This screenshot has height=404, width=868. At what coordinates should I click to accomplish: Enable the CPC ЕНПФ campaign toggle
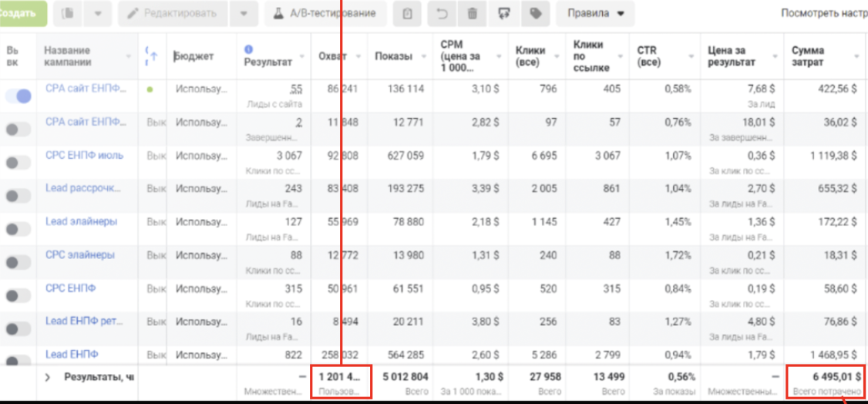coord(19,295)
